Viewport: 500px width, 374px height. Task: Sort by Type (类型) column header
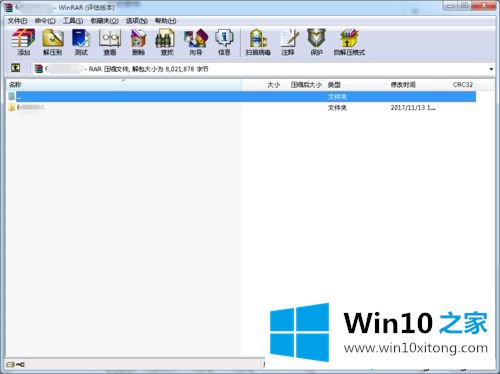pyautogui.click(x=357, y=85)
